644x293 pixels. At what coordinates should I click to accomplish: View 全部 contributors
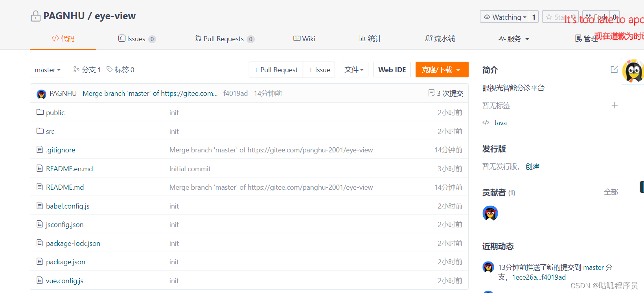pos(611,192)
